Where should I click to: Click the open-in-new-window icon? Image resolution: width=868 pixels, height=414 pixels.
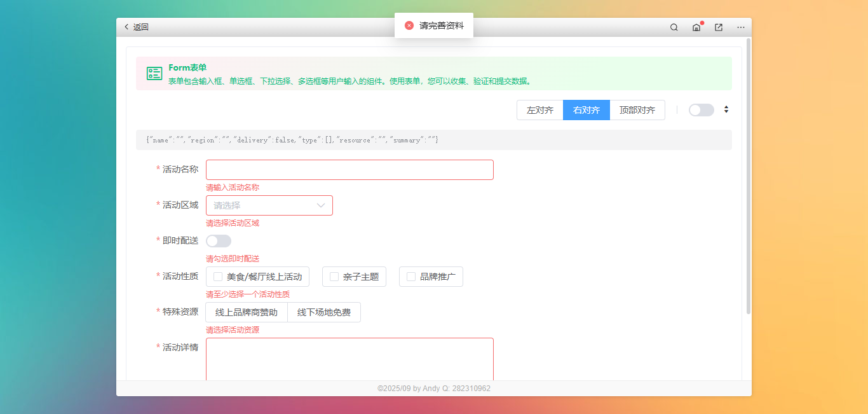[718, 27]
